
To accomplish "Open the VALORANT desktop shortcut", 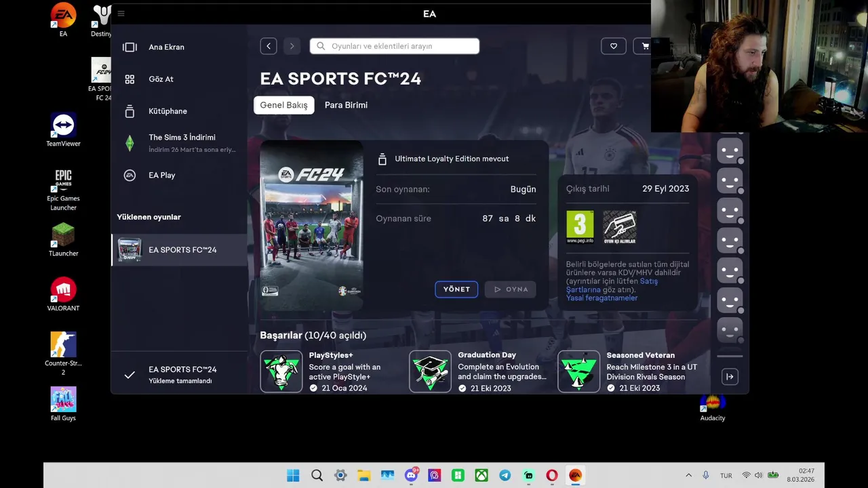I will point(63,294).
